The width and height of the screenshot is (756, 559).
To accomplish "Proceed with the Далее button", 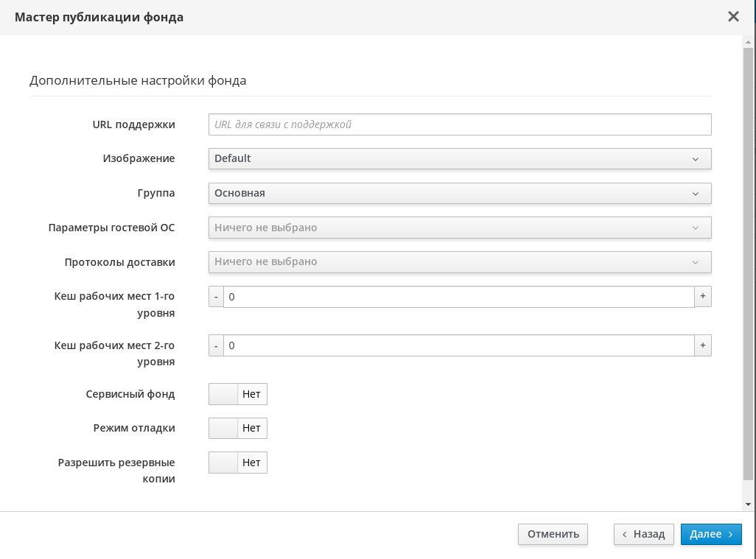I will (710, 534).
